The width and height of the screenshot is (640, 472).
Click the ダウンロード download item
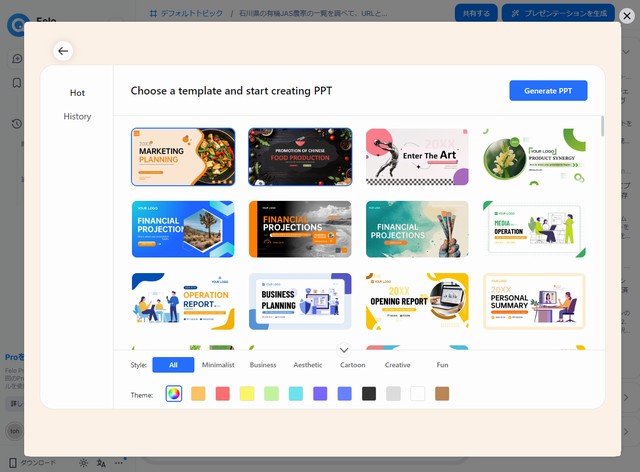tap(32, 463)
